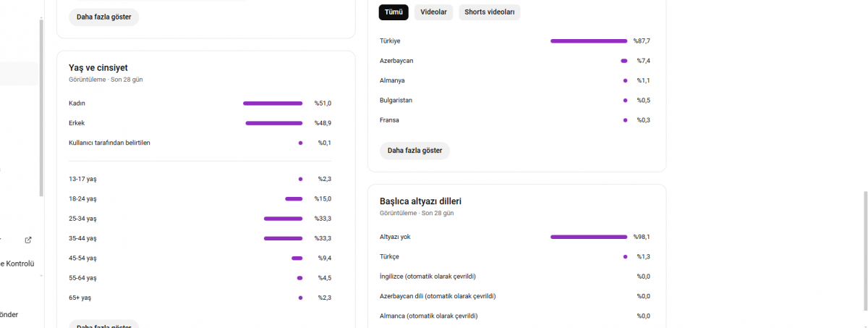Switch to Shorts videoları filter chip
The image size is (868, 328).
490,12
